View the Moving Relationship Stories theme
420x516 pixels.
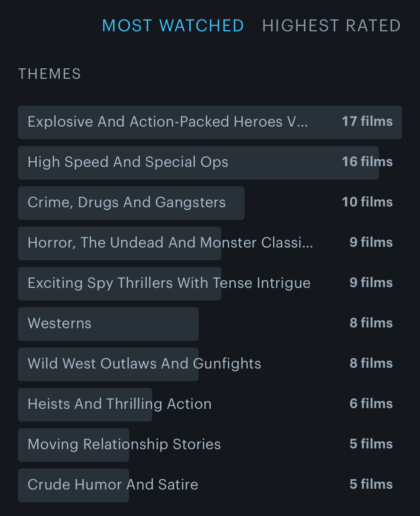tap(124, 445)
